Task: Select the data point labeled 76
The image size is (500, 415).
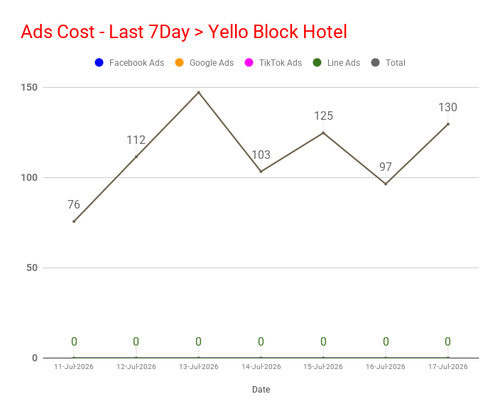Action: [74, 221]
